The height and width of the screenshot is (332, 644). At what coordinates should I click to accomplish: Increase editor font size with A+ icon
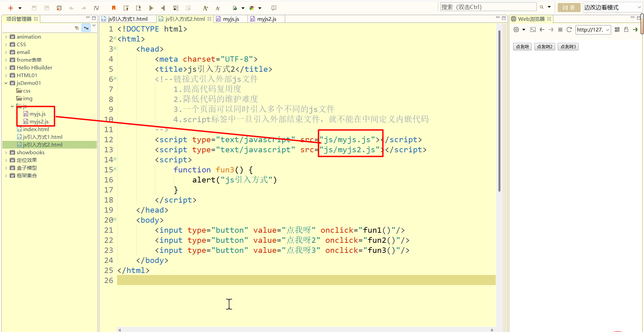[206, 8]
